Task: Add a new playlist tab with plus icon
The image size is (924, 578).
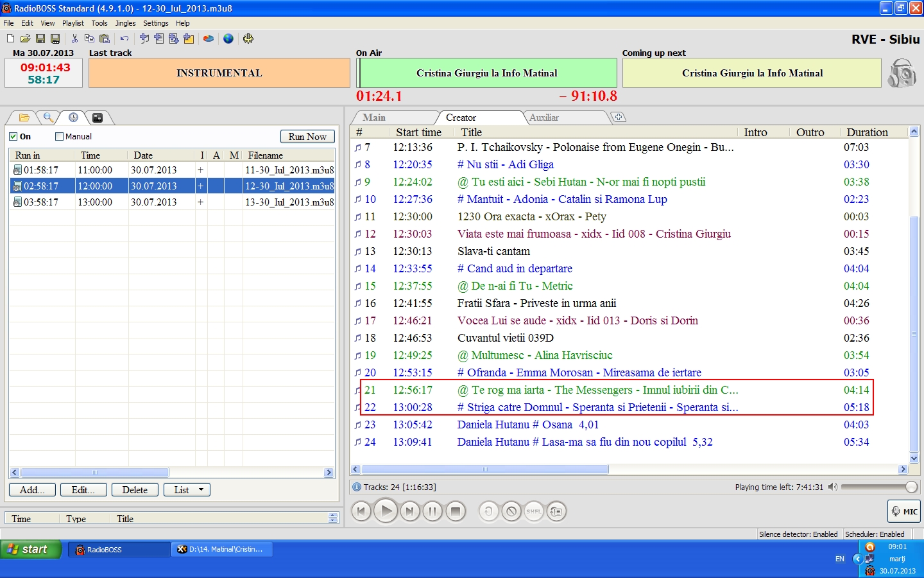Action: click(x=618, y=117)
